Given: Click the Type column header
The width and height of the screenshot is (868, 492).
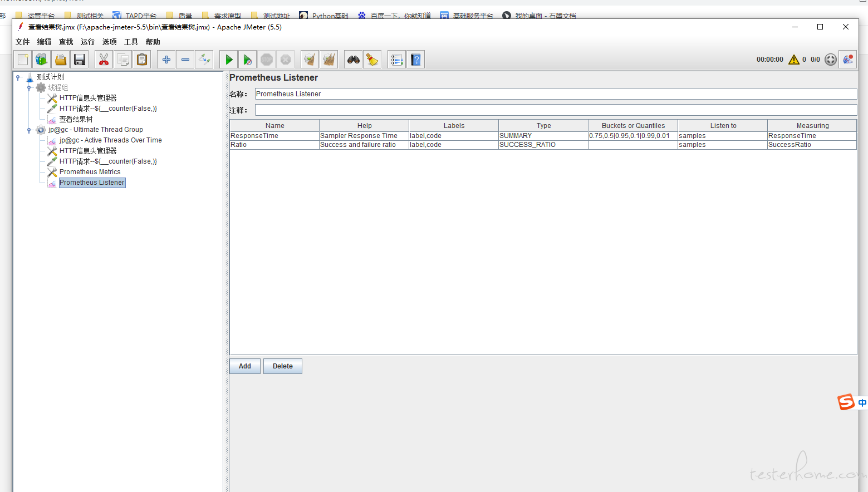Looking at the screenshot, I should point(543,126).
